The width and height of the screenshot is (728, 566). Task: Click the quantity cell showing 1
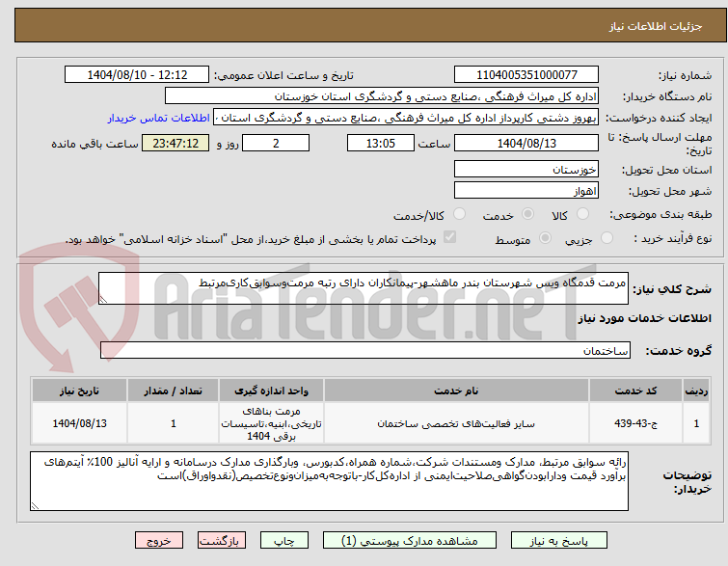[x=173, y=423]
